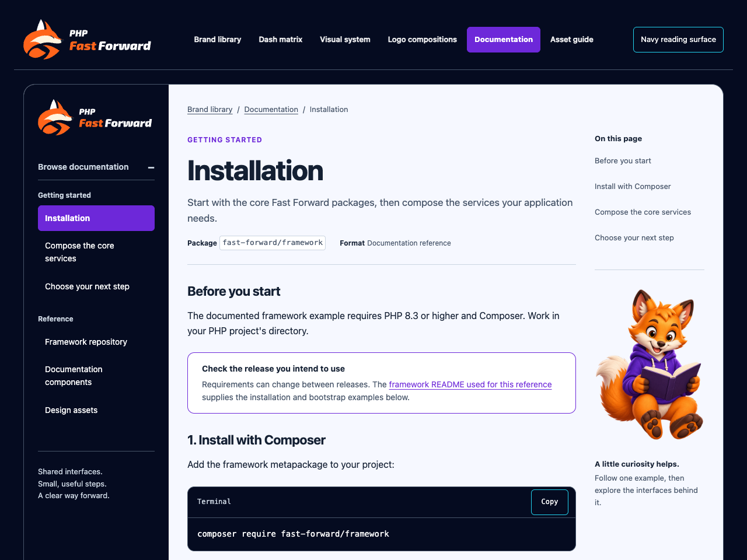Copy the composer terminal command
This screenshot has height=560, width=747.
pos(550,502)
